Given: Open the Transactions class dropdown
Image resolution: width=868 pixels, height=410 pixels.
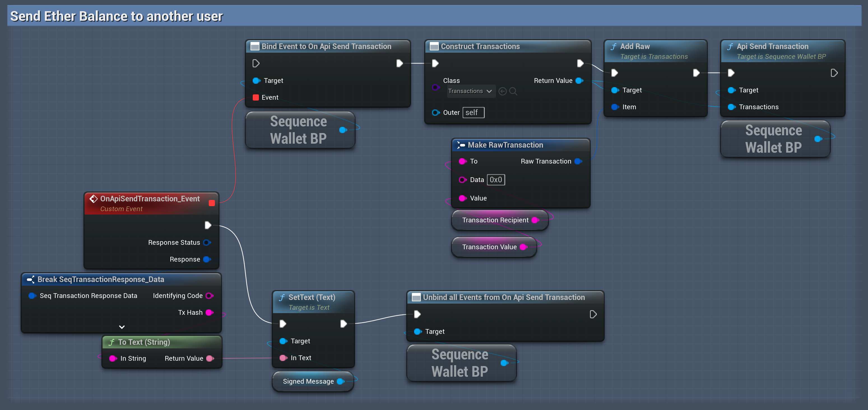Looking at the screenshot, I should (471, 91).
